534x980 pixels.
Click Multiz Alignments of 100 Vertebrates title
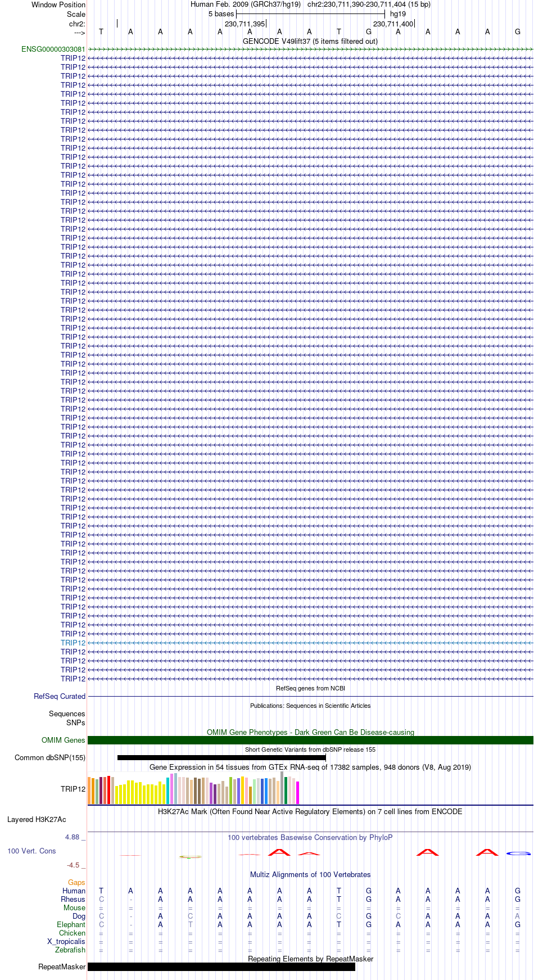(x=310, y=874)
